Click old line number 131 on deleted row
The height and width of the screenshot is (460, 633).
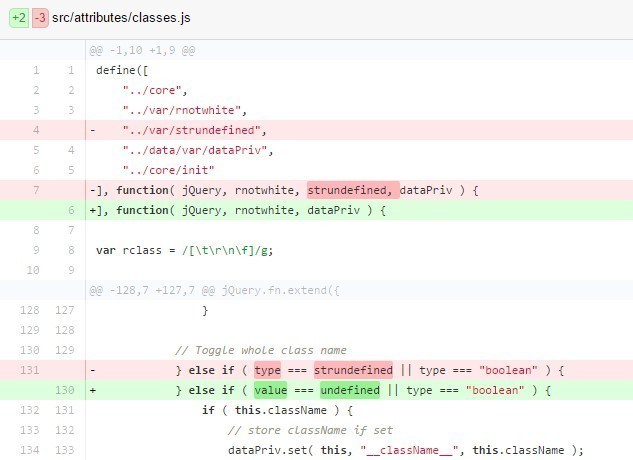tap(30, 370)
